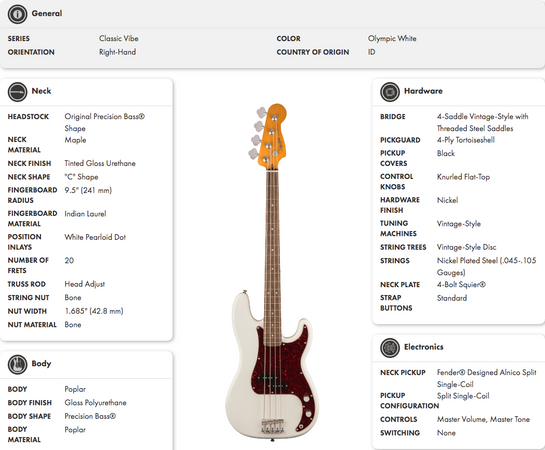The width and height of the screenshot is (545, 450).
Task: Click the BODY FINISH label
Action: [x=30, y=403]
